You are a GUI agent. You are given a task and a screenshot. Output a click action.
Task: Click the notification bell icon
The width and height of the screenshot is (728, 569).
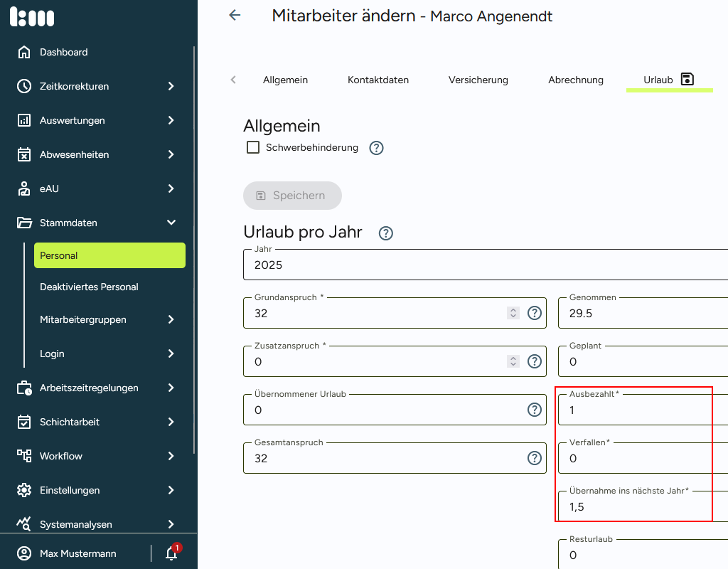pyautogui.click(x=171, y=553)
